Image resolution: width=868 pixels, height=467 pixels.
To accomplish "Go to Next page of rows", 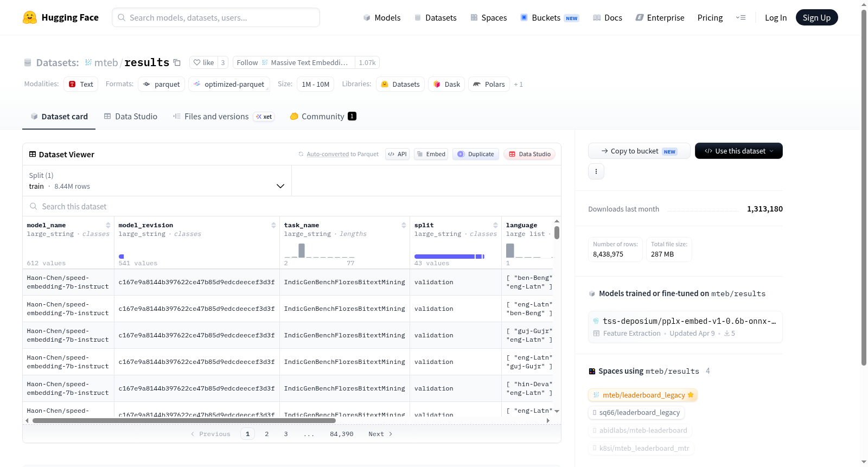I will point(380,434).
